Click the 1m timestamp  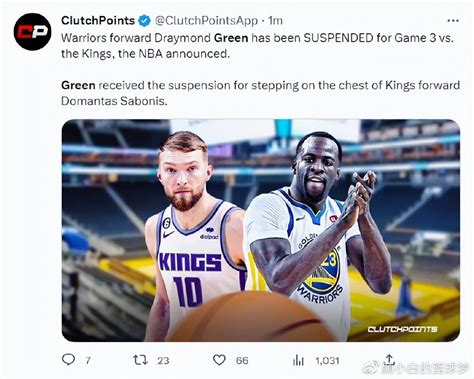[x=275, y=21]
